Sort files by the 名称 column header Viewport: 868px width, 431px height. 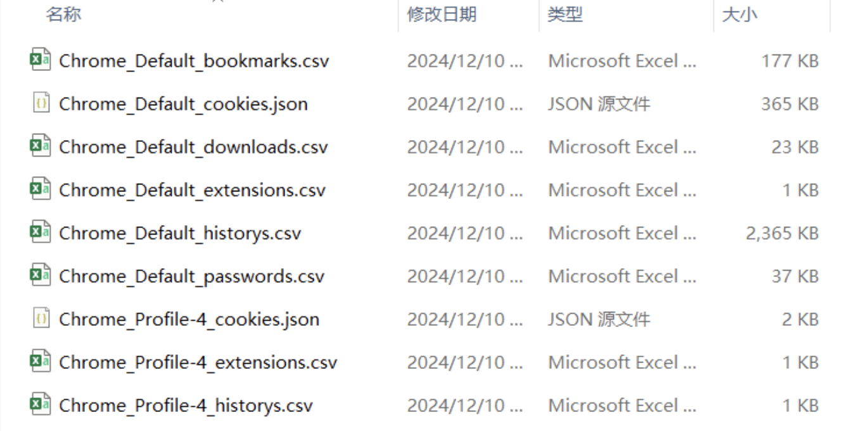coord(63,15)
